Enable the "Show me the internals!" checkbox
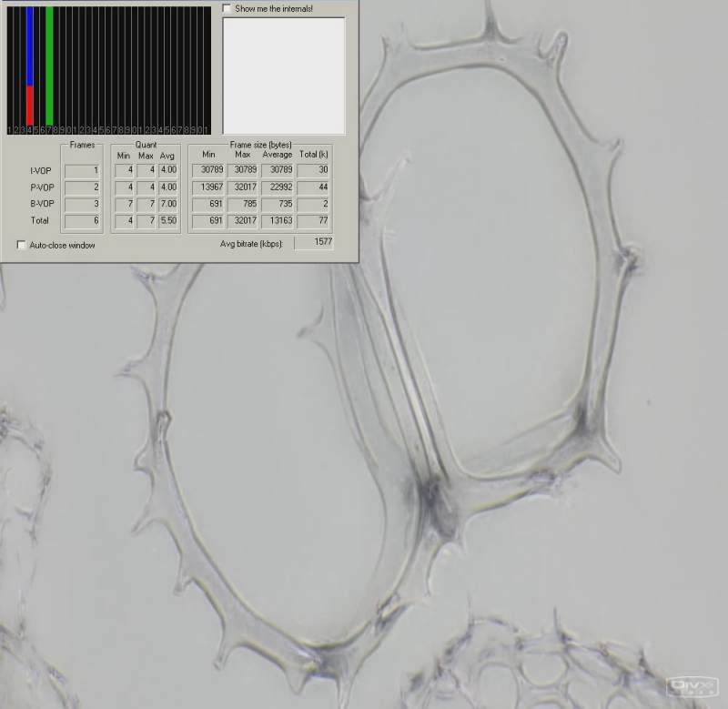Viewport: 728px width, 709px height. point(227,9)
